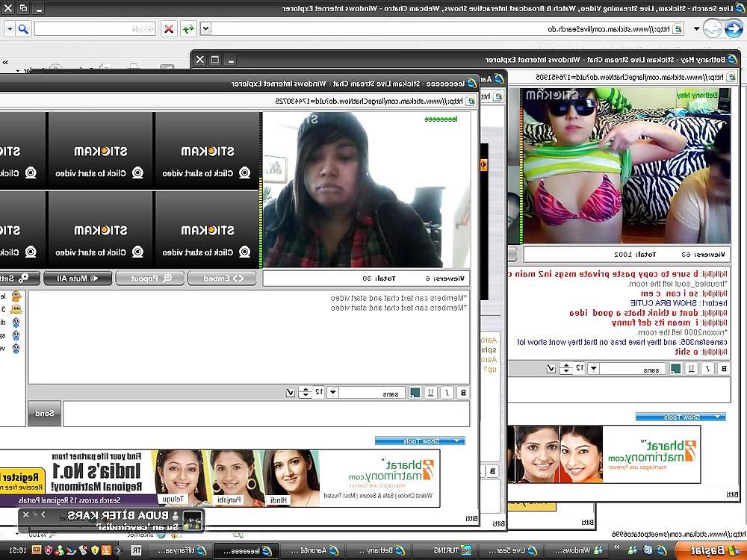This screenshot has height=560, width=747.
Task: Click the avatar in BUDA BİTER KARS popup
Action: point(193,520)
